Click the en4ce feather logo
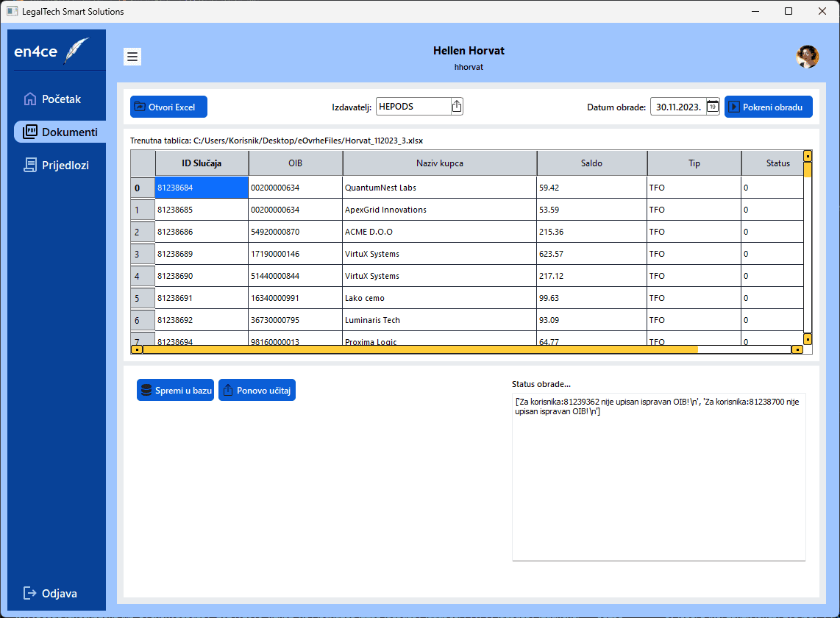Viewport: 840px width, 618px height. pos(76,50)
